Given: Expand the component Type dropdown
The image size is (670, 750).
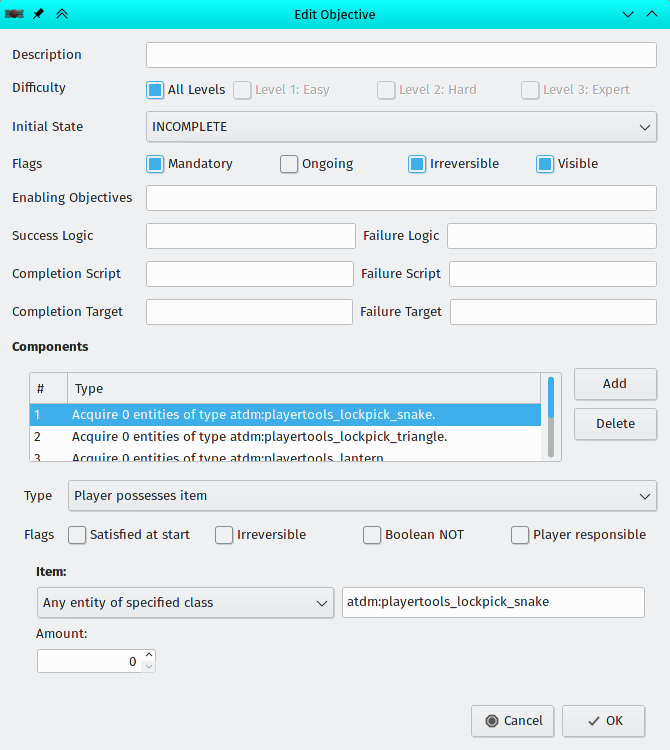Looking at the screenshot, I should (x=362, y=495).
